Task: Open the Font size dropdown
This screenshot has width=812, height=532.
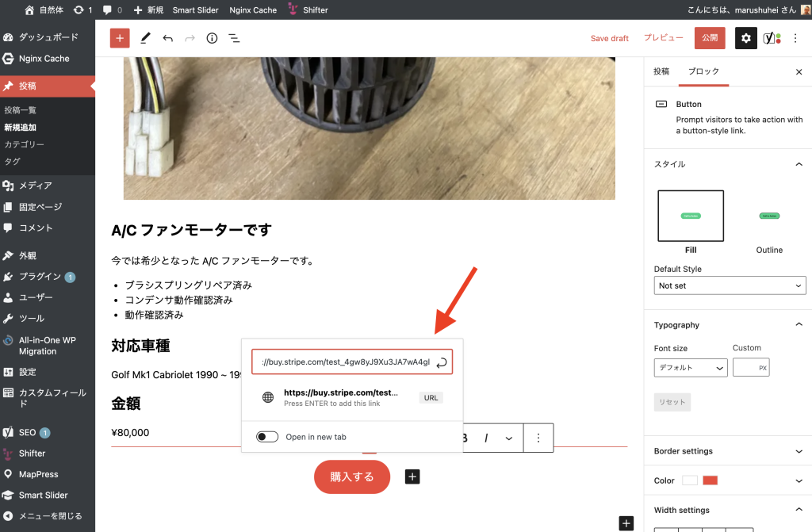Action: (690, 368)
